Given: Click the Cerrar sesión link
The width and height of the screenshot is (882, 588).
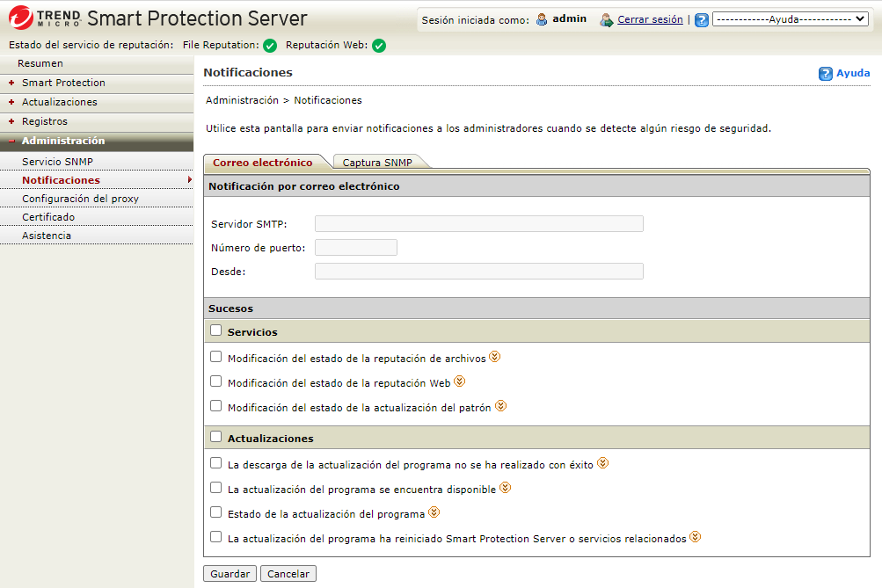Looking at the screenshot, I should (x=650, y=19).
